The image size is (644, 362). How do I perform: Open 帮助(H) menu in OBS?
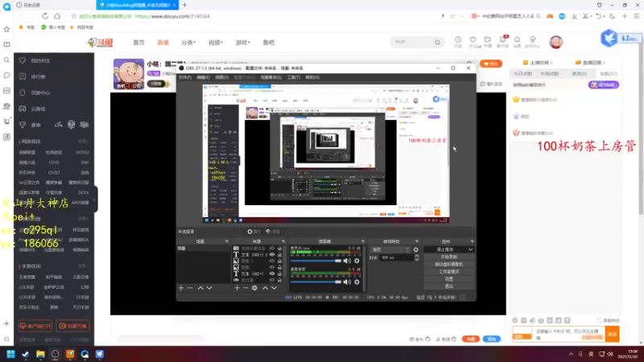[312, 77]
